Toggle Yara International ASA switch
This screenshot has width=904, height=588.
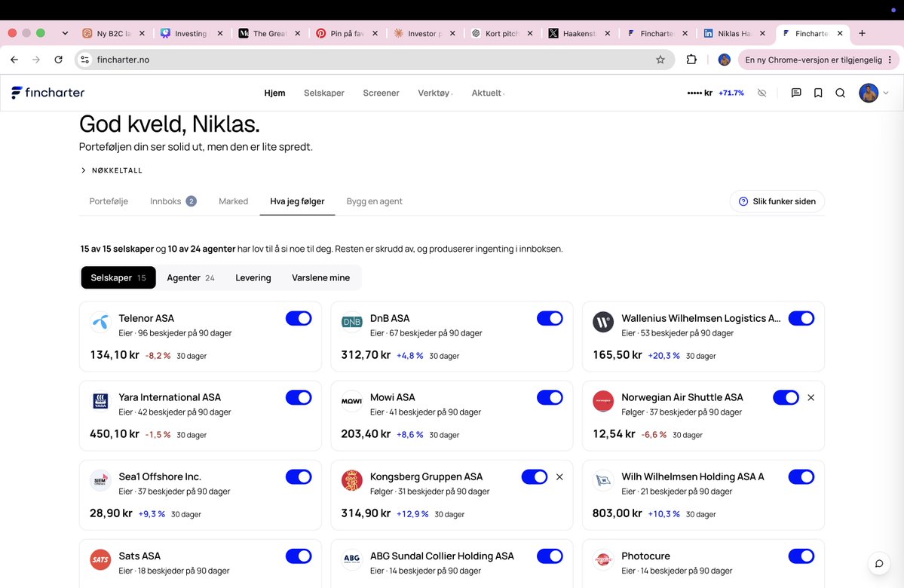[x=299, y=398]
